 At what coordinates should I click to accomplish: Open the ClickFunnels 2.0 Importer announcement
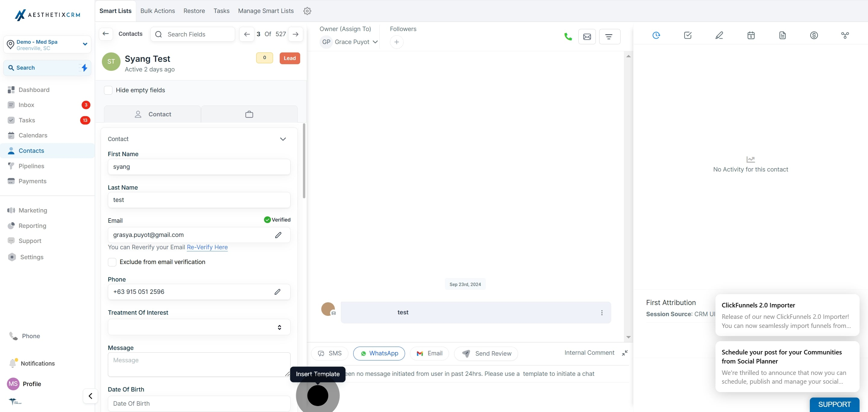tap(788, 315)
